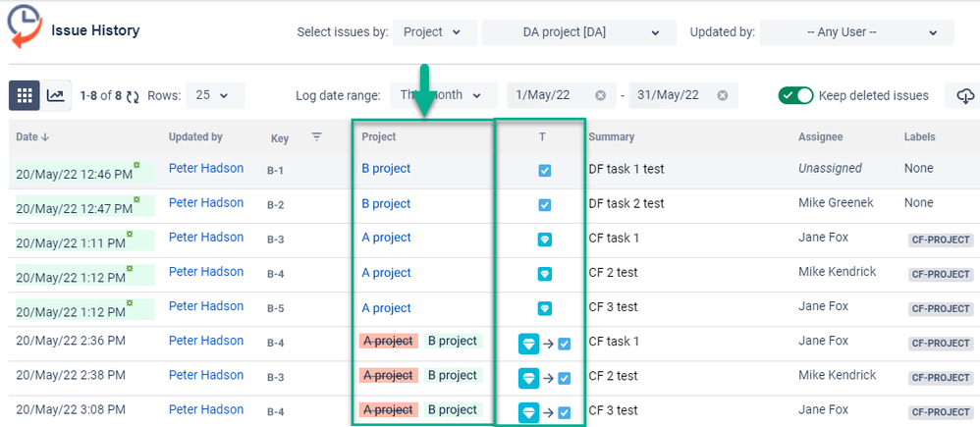This screenshot has height=427, width=980.
Task: Click the Key column header
Action: (x=280, y=138)
